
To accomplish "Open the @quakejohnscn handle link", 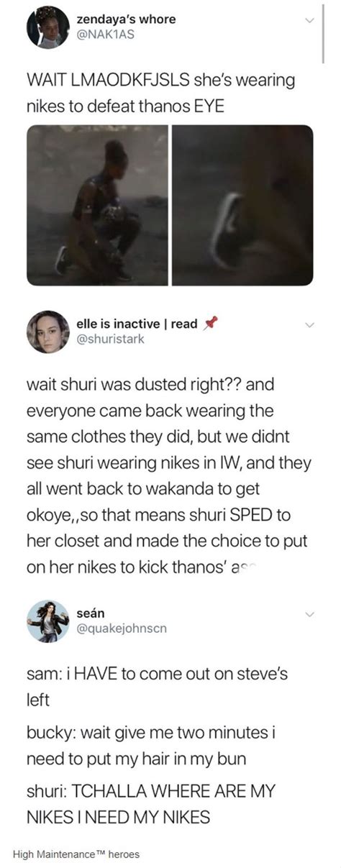I will pos(122,629).
